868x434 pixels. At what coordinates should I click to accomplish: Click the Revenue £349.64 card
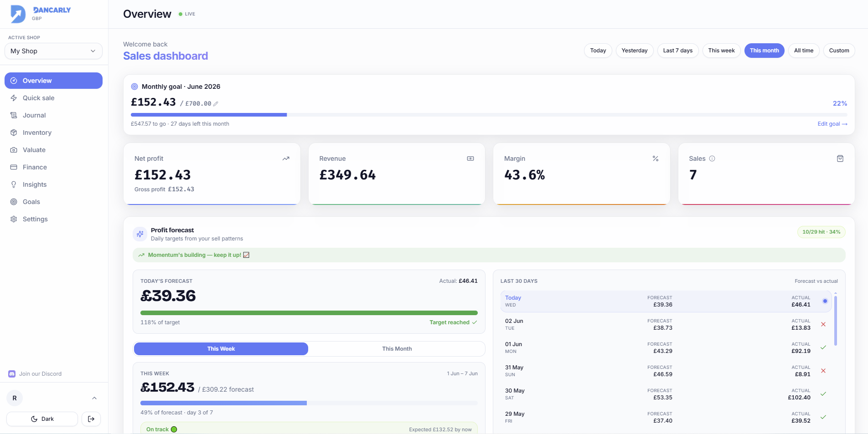tap(397, 174)
